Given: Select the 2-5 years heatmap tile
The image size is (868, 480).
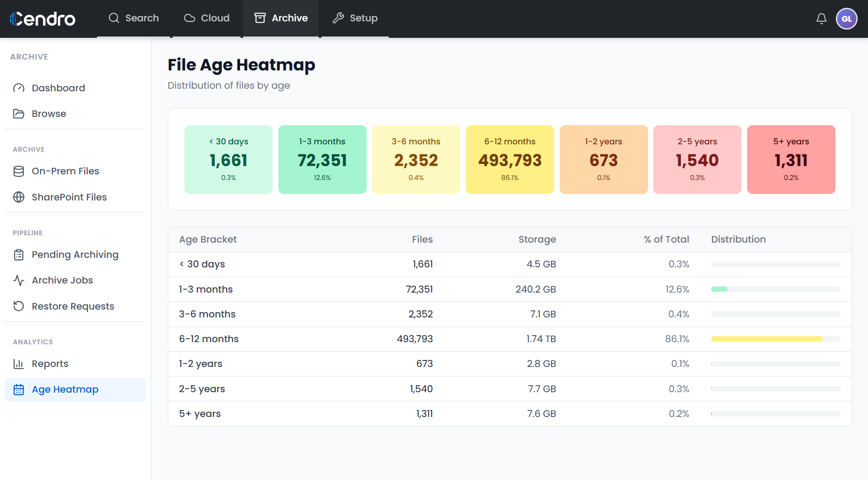Looking at the screenshot, I should click(x=697, y=160).
